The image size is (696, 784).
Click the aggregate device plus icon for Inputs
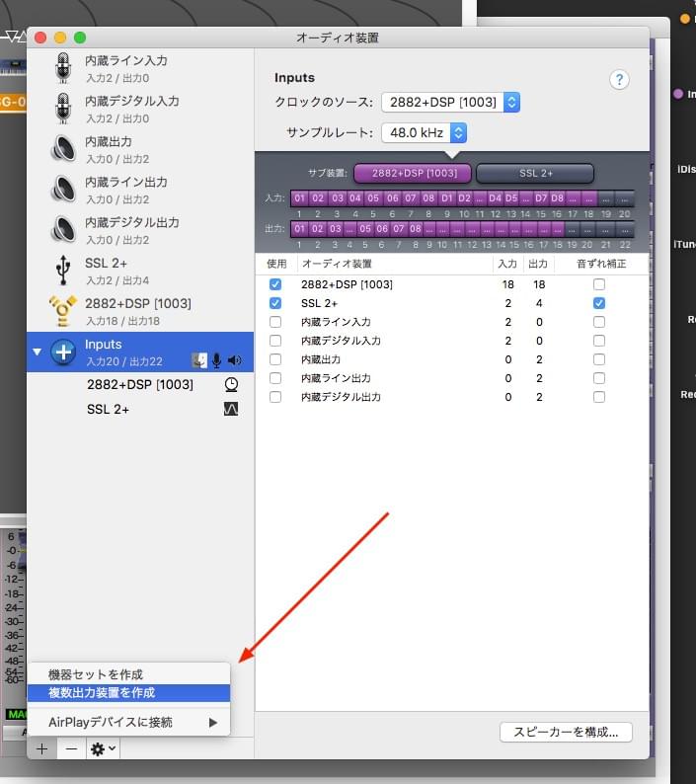63,352
